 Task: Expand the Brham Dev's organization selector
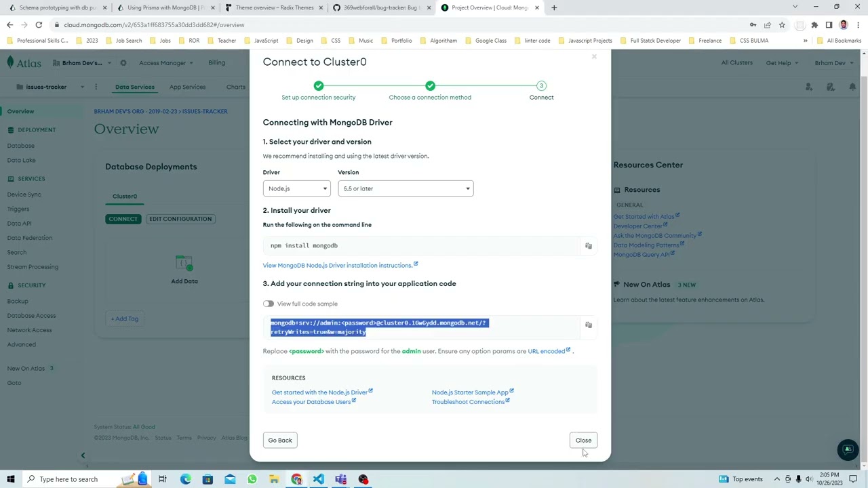(83, 63)
